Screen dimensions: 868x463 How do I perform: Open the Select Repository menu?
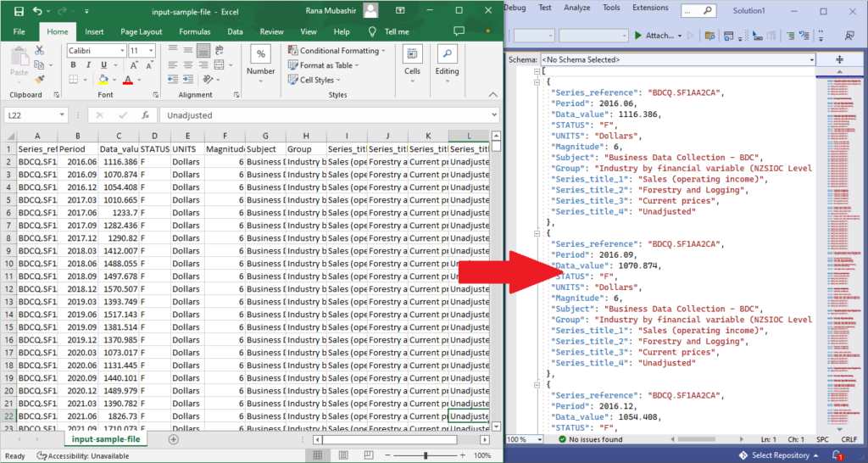(x=778, y=455)
